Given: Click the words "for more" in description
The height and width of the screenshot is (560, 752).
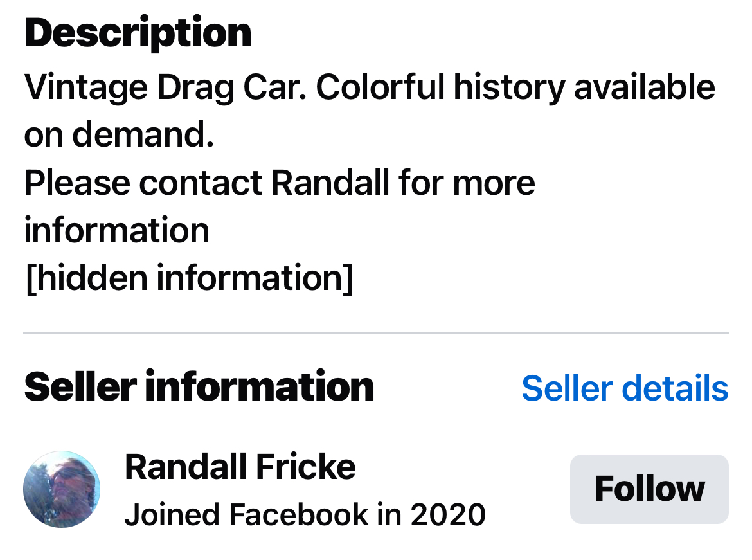Looking at the screenshot, I should 467,183.
